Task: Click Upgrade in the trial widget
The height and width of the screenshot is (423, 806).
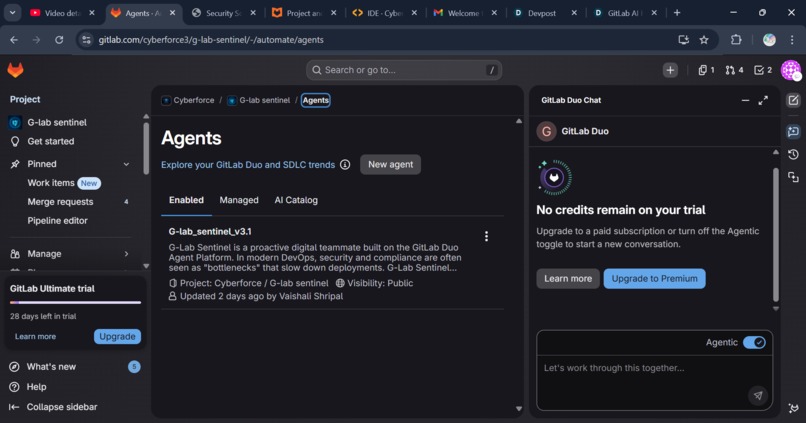Action: (x=117, y=337)
